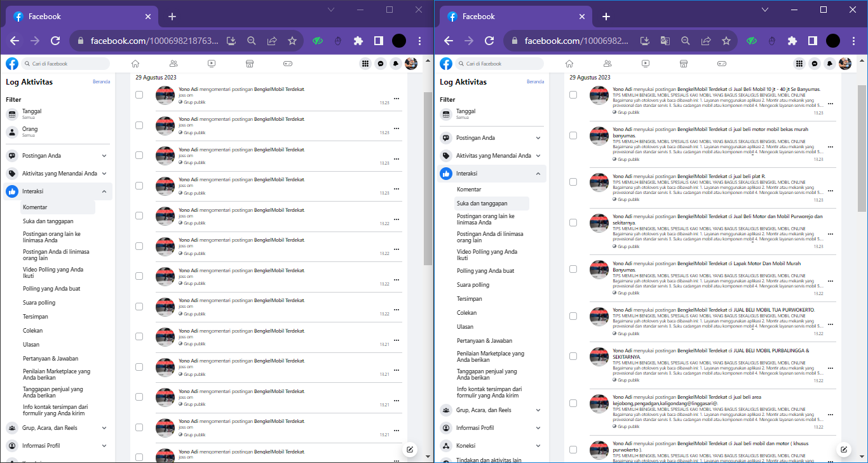This screenshot has width=868, height=463.
Task: Click the zoom magnifier icon in left window address bar
Action: coord(252,41)
